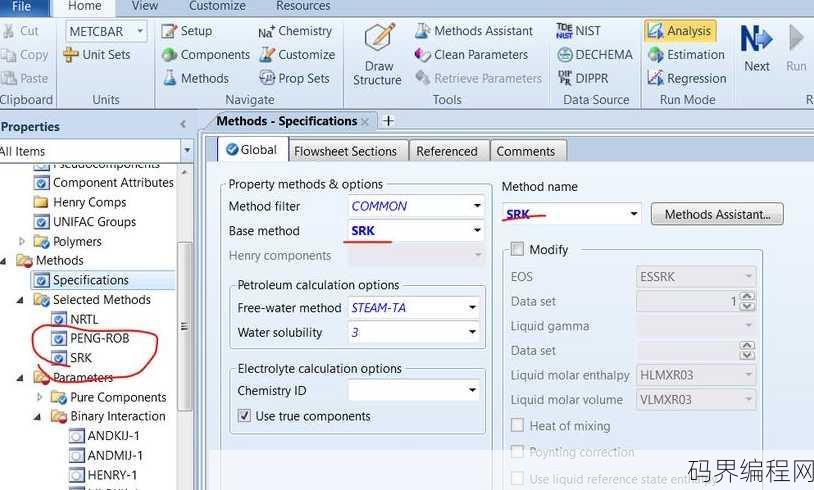Viewport: 814px width, 490px height.
Task: Open the NIST data source
Action: [578, 31]
